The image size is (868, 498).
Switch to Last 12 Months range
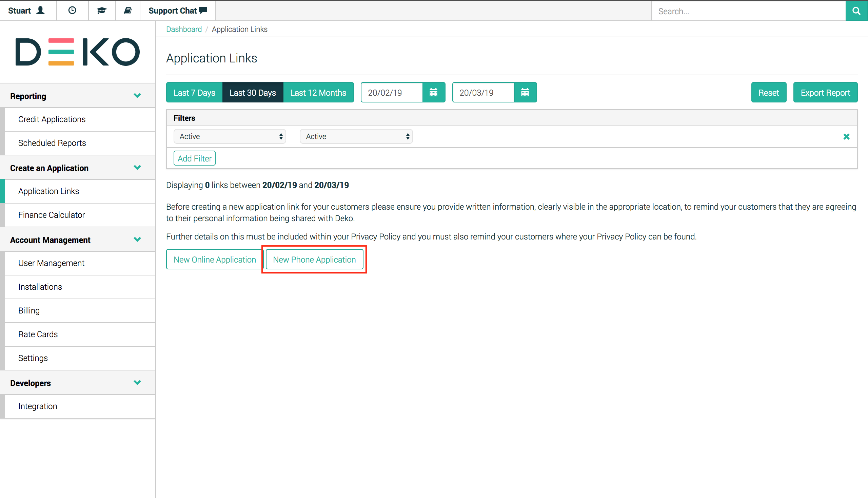tap(318, 92)
